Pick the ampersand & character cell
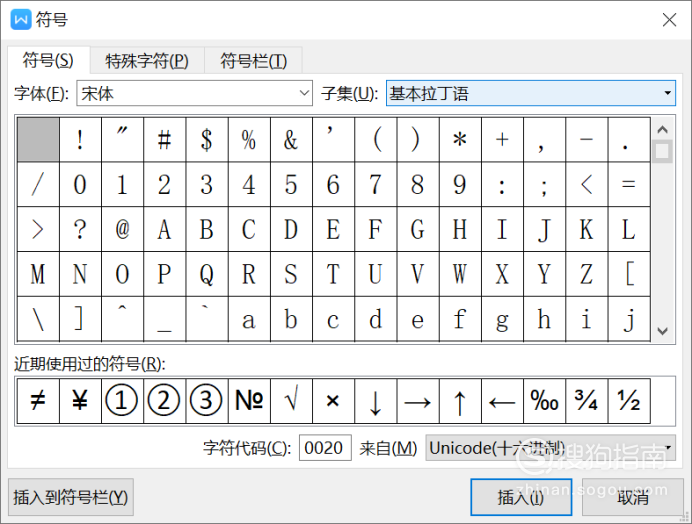692x524 pixels. (x=291, y=139)
